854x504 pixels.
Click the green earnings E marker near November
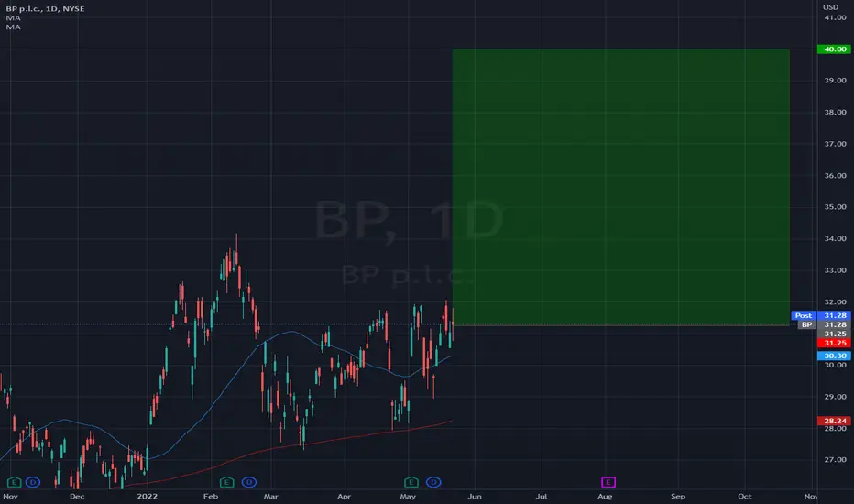click(14, 482)
